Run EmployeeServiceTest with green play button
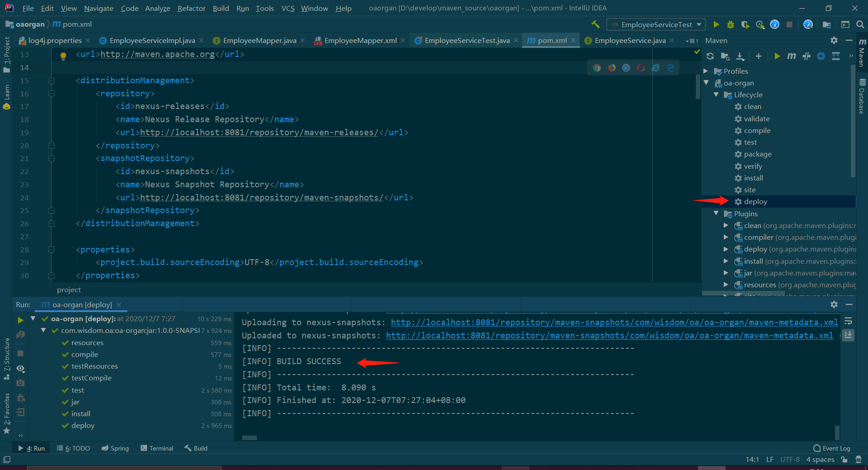The height and width of the screenshot is (470, 868). click(716, 24)
